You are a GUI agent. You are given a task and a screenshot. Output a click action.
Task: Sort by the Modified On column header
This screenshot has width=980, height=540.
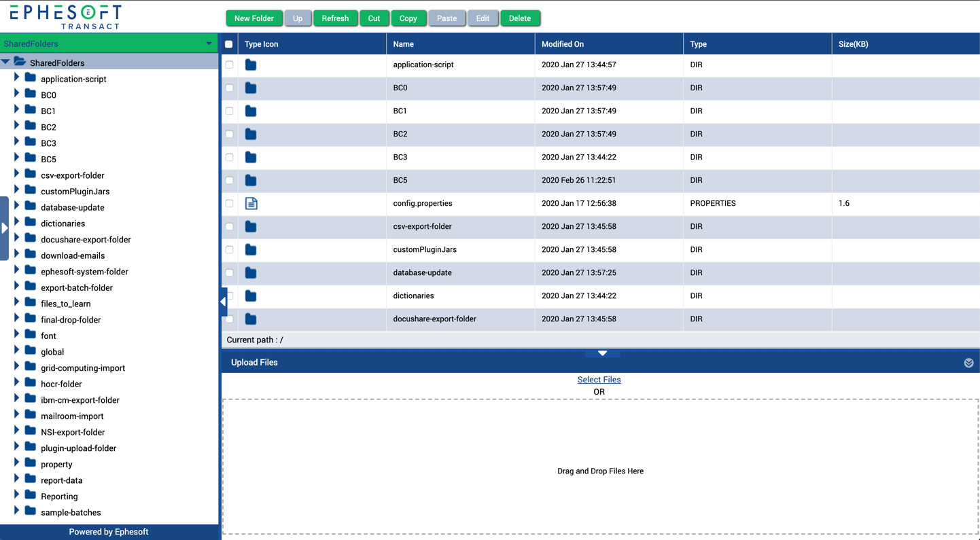tap(609, 44)
